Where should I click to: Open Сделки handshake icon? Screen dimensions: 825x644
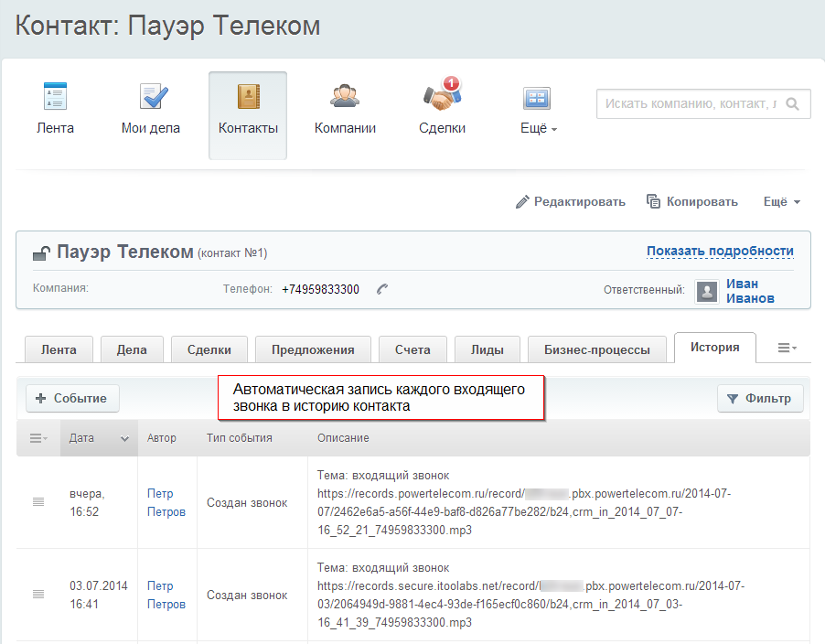(442, 94)
